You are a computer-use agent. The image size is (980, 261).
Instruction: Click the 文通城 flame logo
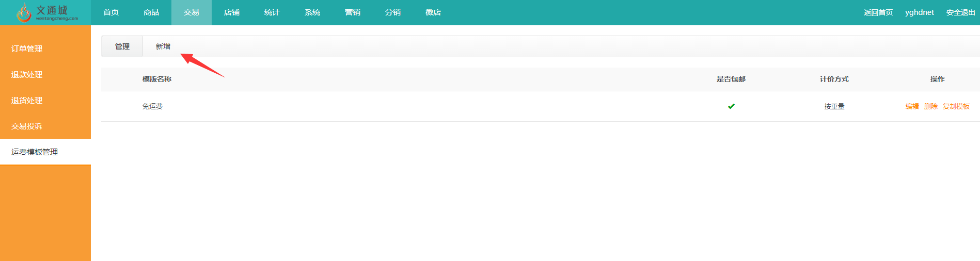pos(46,12)
